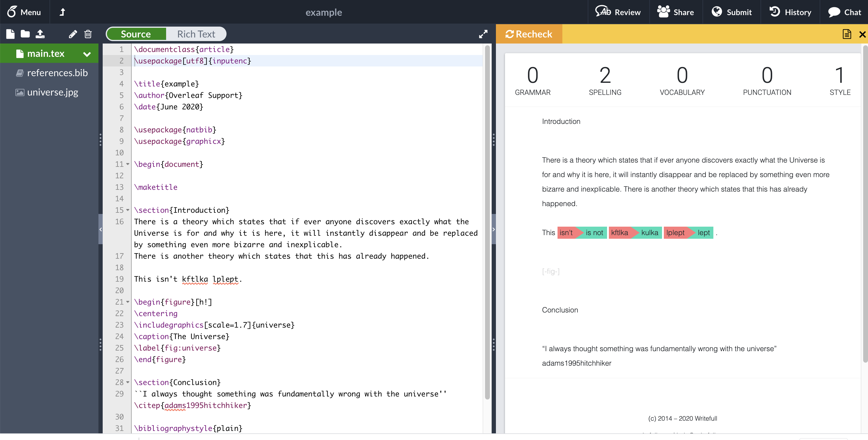Switch to Source tab

(136, 34)
